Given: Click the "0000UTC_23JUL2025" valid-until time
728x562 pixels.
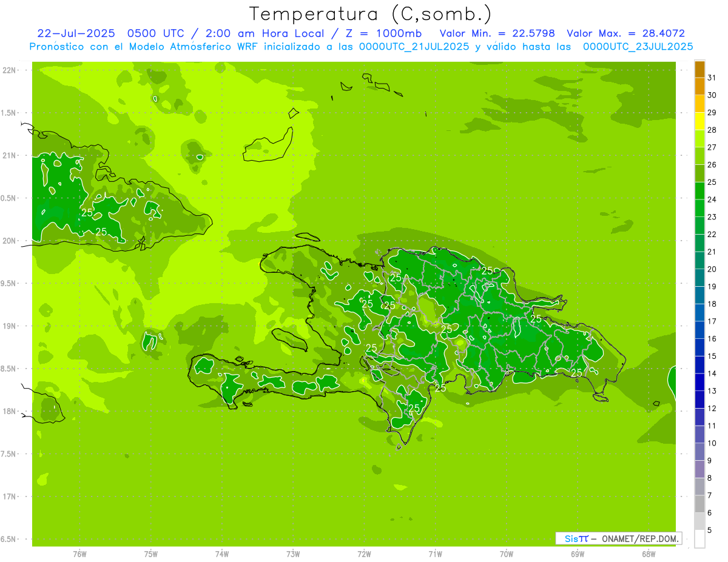Looking at the screenshot, I should (638, 47).
